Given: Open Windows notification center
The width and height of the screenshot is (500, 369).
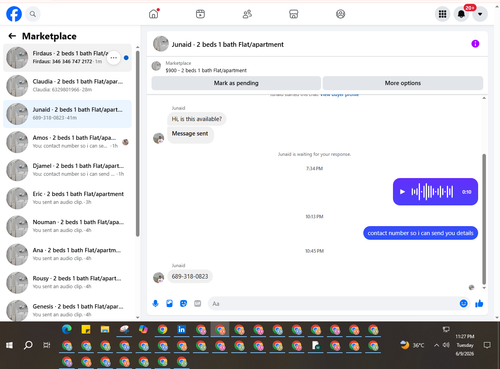Looking at the screenshot, I should [x=487, y=345].
